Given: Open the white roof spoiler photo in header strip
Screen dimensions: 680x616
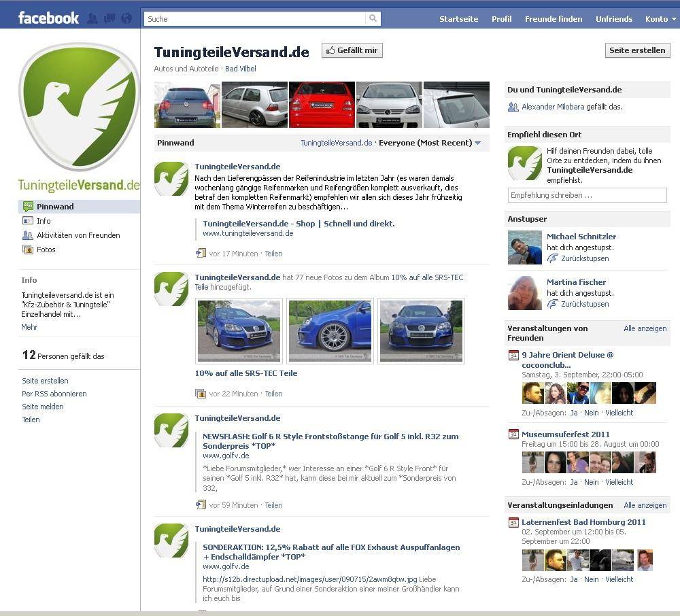Looking at the screenshot, I should (456, 105).
